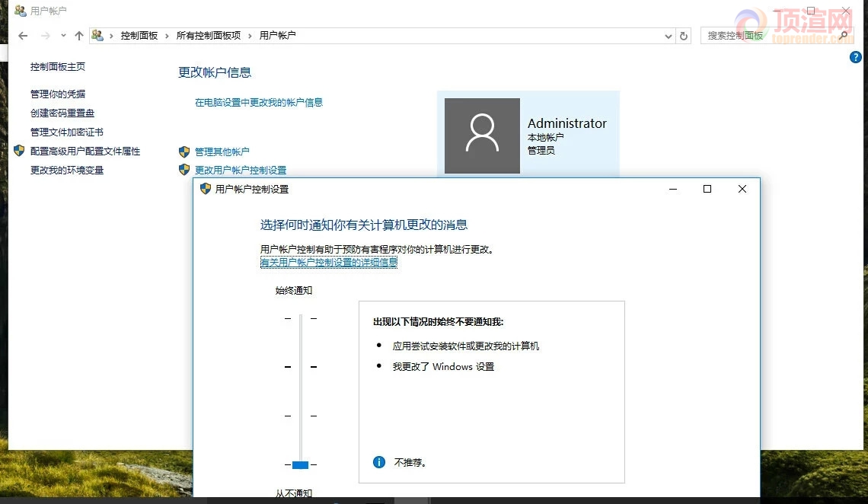The height and width of the screenshot is (504, 868).
Task: Click the search magnifier icon
Action: point(843,36)
